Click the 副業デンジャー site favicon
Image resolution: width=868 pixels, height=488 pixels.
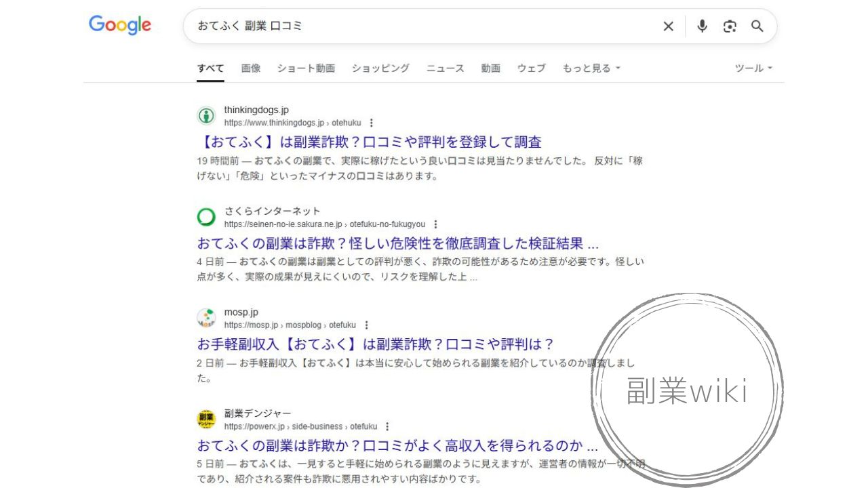click(206, 420)
